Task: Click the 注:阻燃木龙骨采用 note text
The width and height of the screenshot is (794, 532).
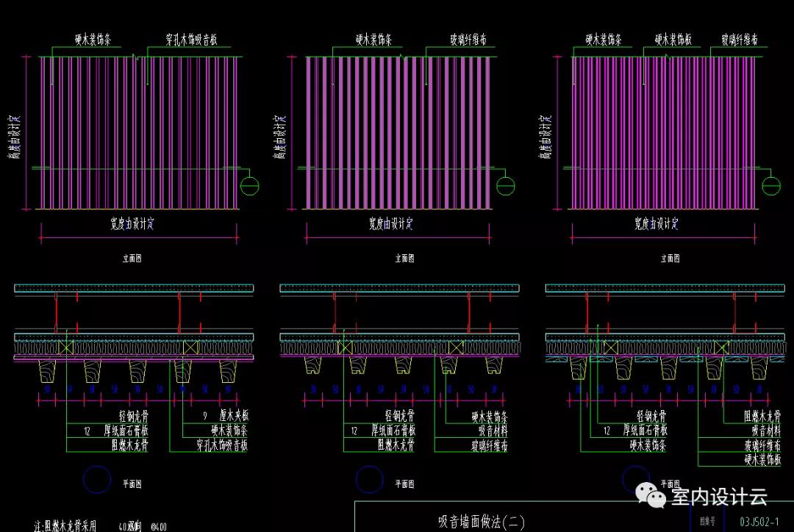Action: 65,526
